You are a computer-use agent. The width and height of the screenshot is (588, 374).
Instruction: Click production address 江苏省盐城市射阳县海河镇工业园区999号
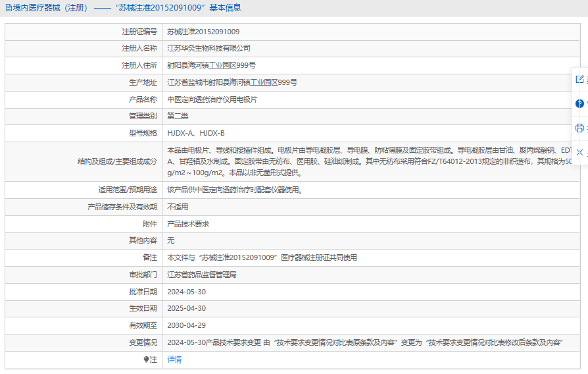pos(232,82)
